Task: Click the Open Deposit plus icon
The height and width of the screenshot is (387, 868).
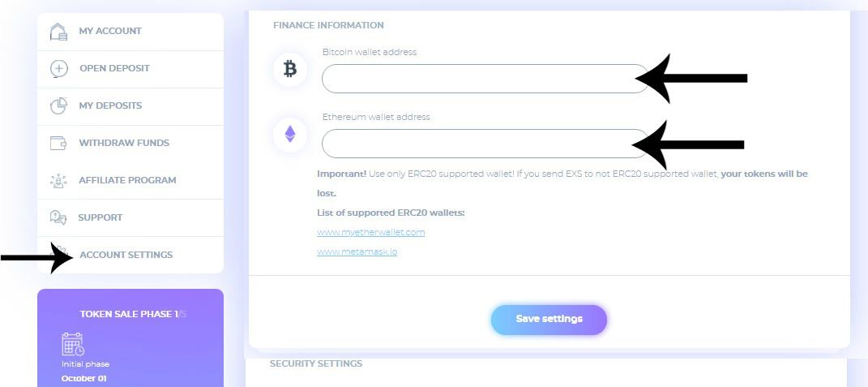Action: (58, 69)
